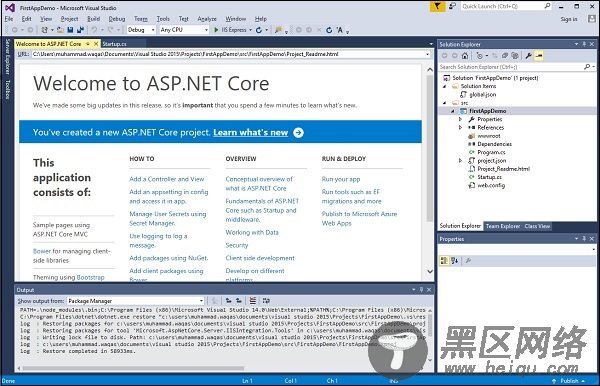
Task: Expand the References node in Solution Explorer
Action: (460, 127)
